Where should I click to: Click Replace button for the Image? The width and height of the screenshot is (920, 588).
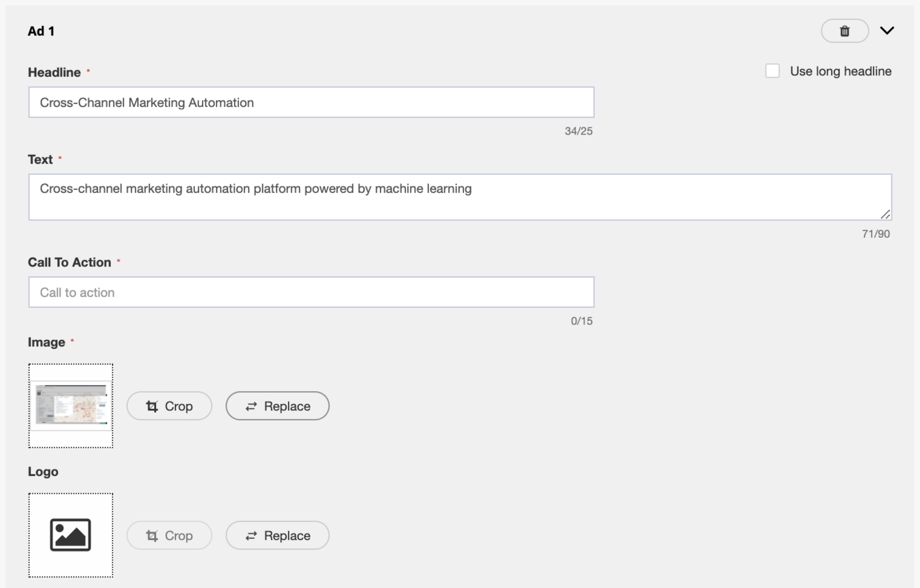click(x=277, y=406)
